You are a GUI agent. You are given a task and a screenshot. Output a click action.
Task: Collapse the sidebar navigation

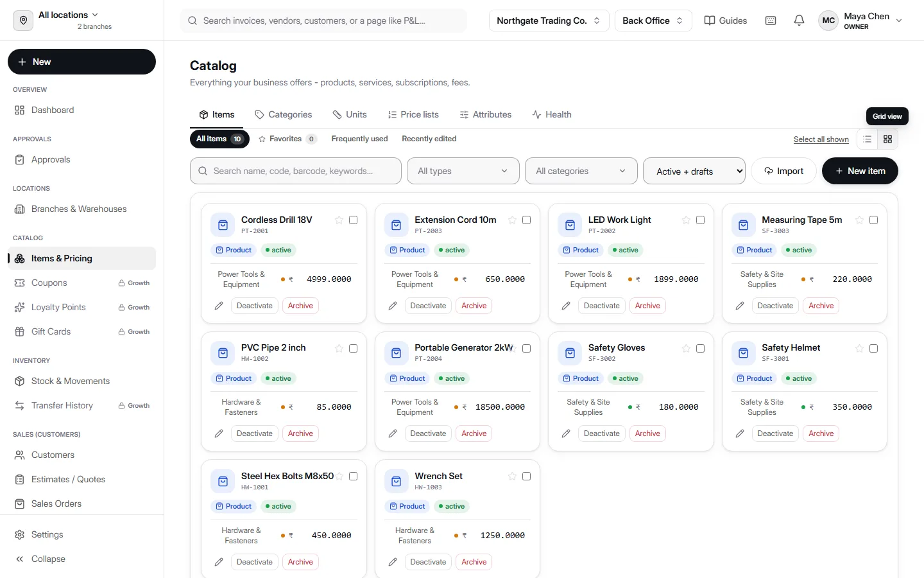coord(82,559)
